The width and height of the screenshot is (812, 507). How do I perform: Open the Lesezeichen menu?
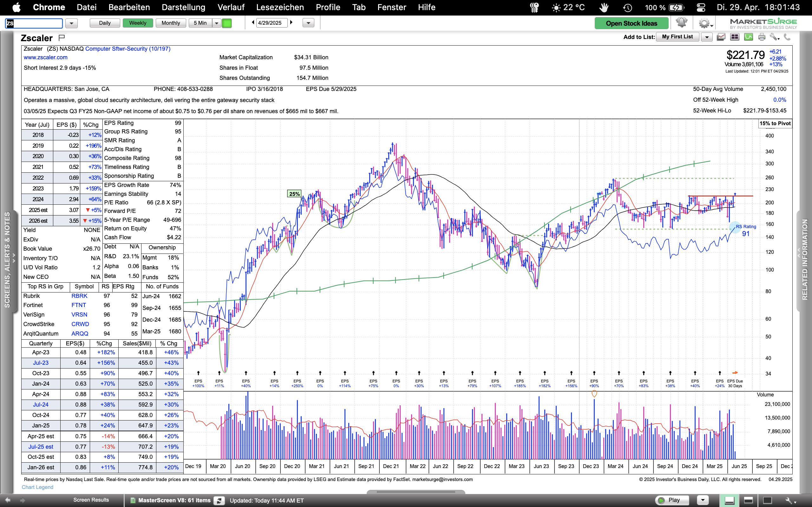[x=280, y=7]
